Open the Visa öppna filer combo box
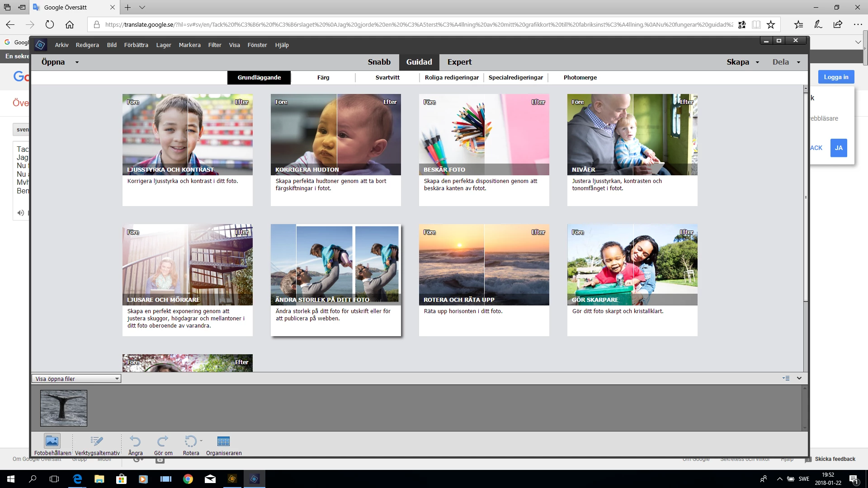 click(x=76, y=379)
